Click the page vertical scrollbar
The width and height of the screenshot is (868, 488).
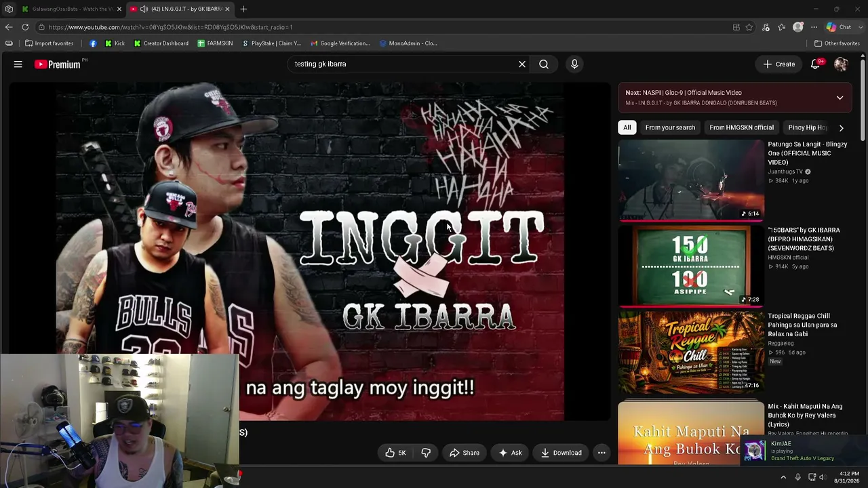pyautogui.click(x=863, y=100)
